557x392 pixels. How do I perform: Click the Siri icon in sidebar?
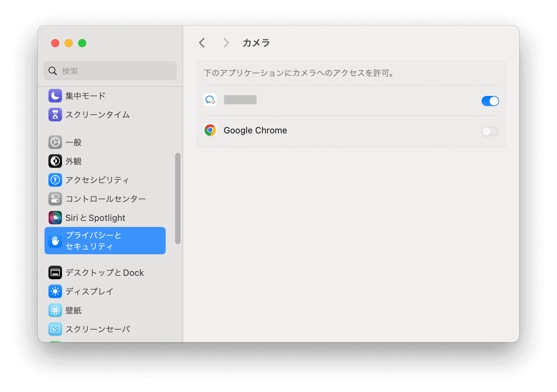point(55,218)
